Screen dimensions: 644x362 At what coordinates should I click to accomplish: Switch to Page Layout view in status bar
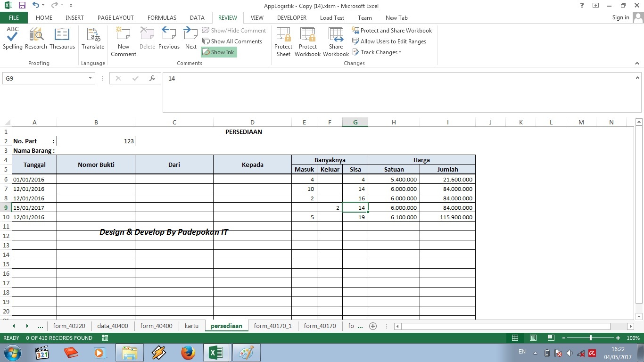[533, 338]
